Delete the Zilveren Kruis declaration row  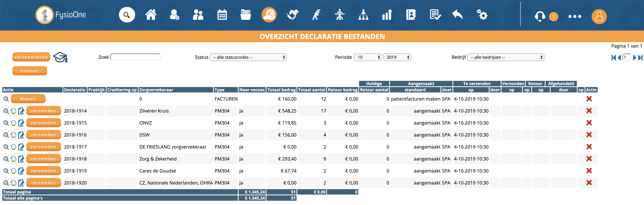pos(589,111)
